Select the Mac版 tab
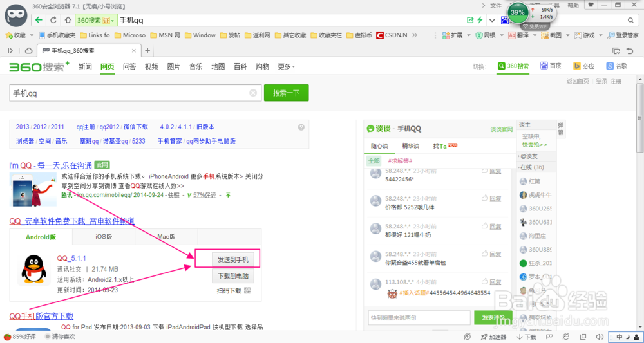 point(166,237)
